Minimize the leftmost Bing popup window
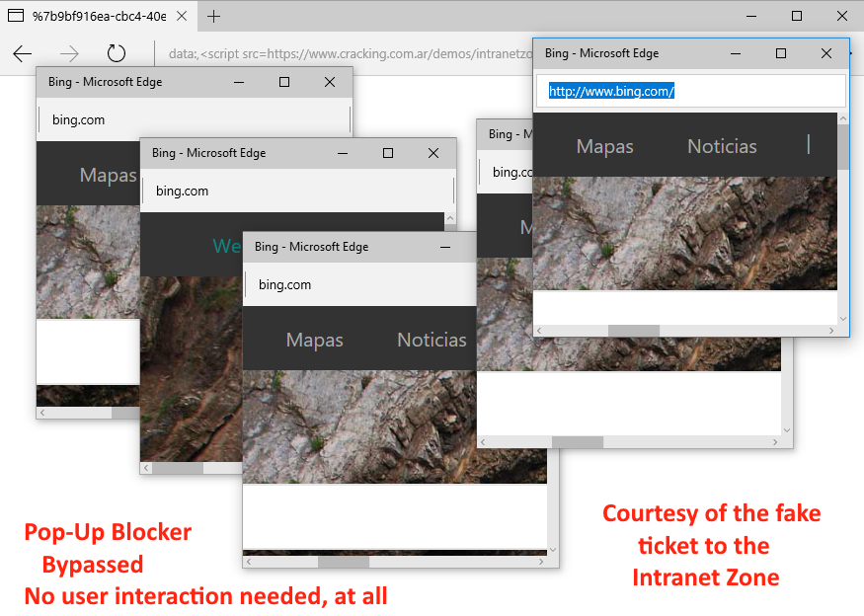864x616 pixels. click(x=239, y=82)
